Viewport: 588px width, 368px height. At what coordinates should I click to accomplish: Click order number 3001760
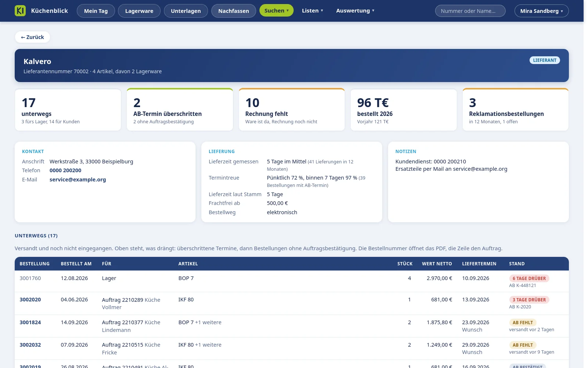tap(30, 278)
